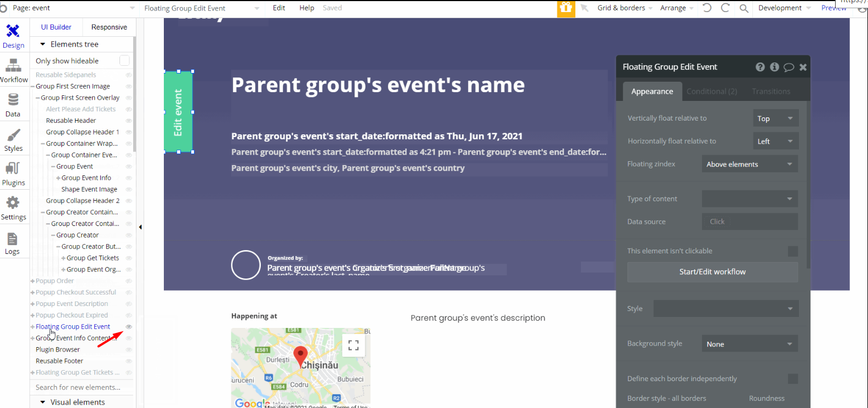This screenshot has height=408, width=868.
Task: Click the Preview link
Action: pyautogui.click(x=833, y=8)
